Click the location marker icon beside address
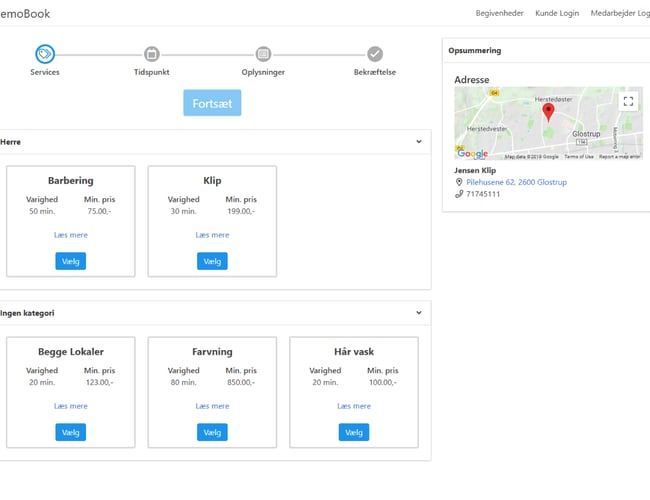The image size is (650, 500). (x=459, y=182)
